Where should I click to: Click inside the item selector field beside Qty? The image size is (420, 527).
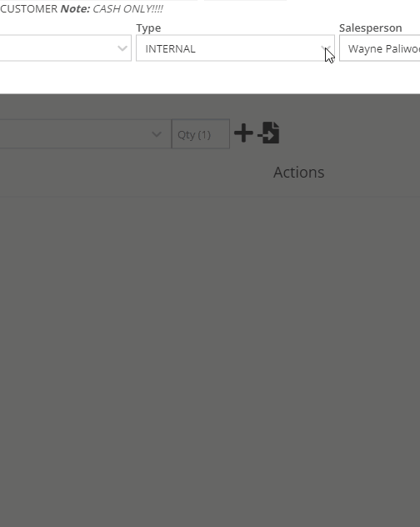85,134
